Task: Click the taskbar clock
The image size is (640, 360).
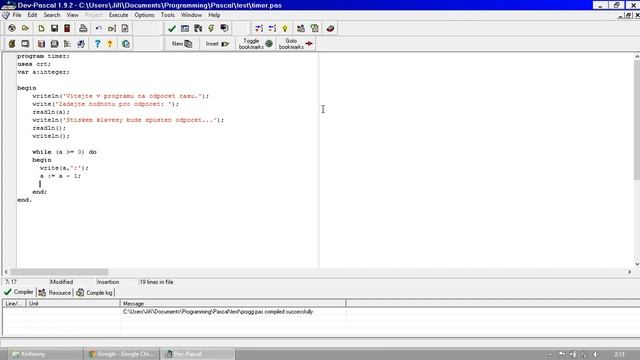Action: (619, 354)
